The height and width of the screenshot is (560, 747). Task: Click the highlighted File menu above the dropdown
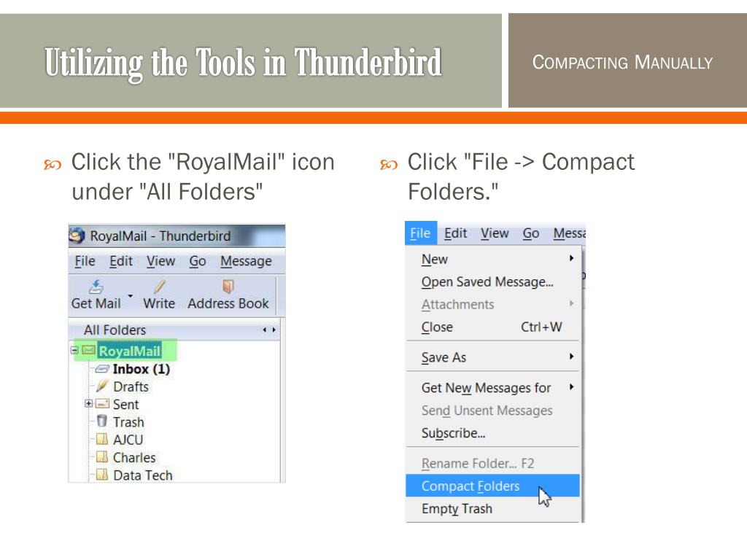pyautogui.click(x=421, y=233)
